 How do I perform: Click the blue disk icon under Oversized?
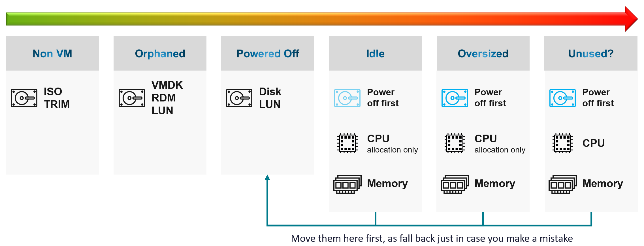455,98
